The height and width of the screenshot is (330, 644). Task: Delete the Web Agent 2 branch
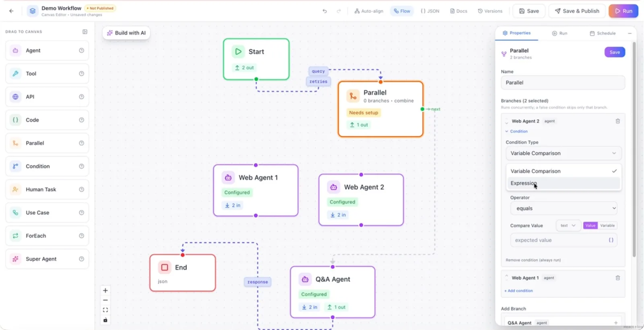pyautogui.click(x=618, y=121)
